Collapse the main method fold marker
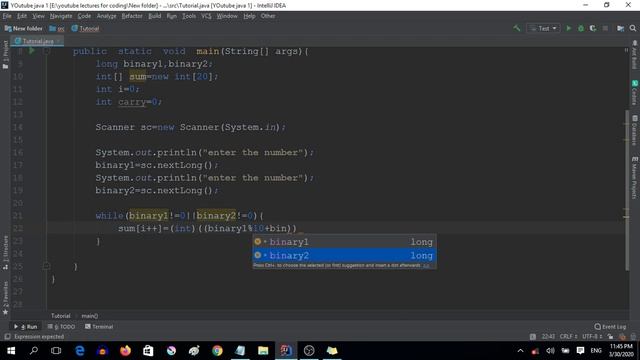The height and width of the screenshot is (360, 640). [47, 51]
